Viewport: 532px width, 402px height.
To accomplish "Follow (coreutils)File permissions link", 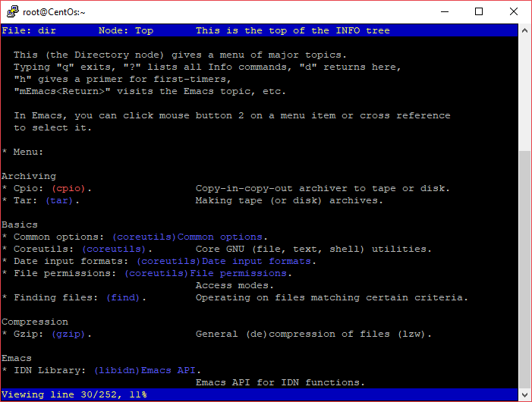I will coord(206,274).
